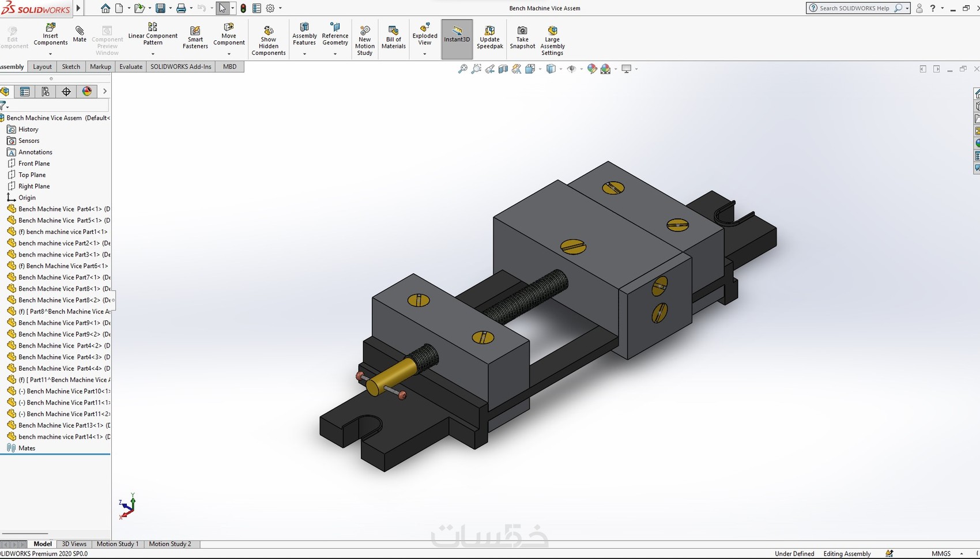Open the Motion Study 2 tab
This screenshot has height=559, width=980.
(x=170, y=544)
